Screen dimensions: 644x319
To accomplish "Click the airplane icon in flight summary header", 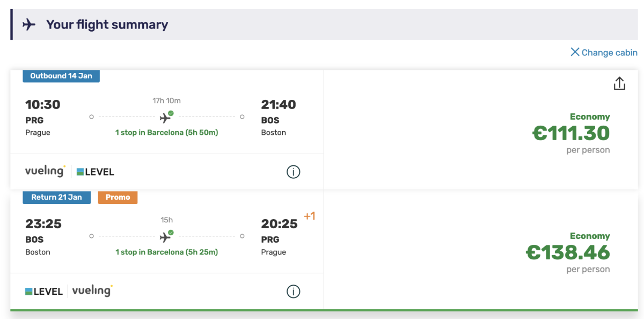I will [29, 25].
